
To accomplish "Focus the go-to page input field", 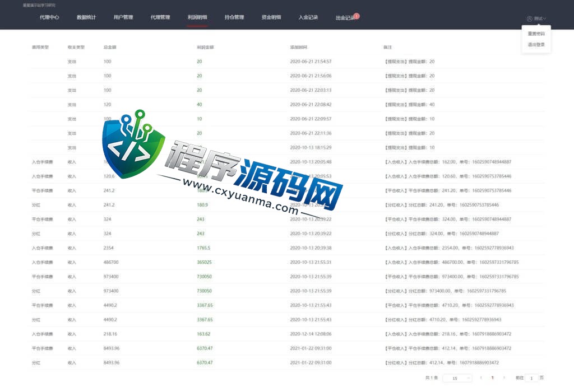I will tap(531, 378).
